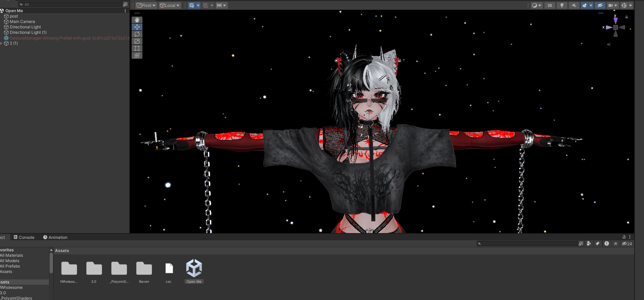Screen dimensions: 644x300
Task: Toggle hidden objects visibility in scene
Action: 600,5
